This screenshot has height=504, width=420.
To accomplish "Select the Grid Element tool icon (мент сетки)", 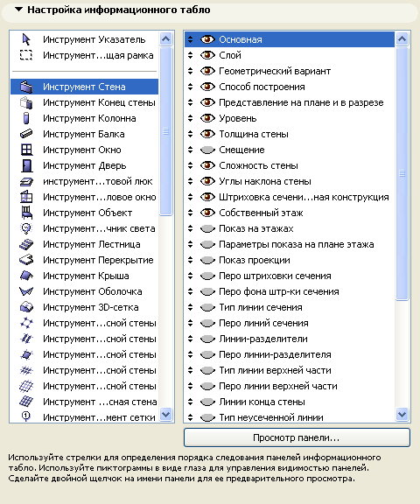I will coord(26,416).
